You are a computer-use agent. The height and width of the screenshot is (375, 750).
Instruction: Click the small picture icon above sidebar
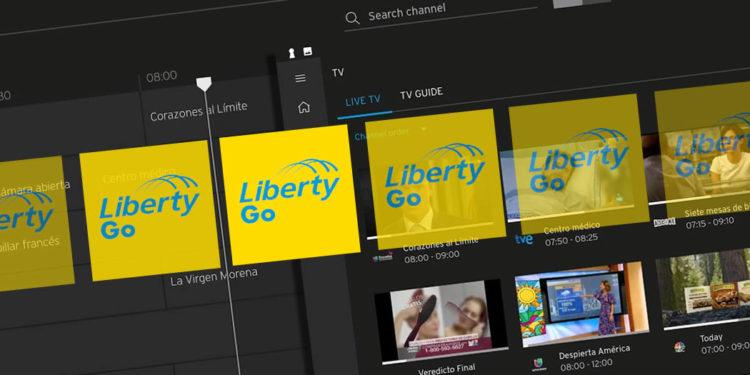tap(308, 51)
